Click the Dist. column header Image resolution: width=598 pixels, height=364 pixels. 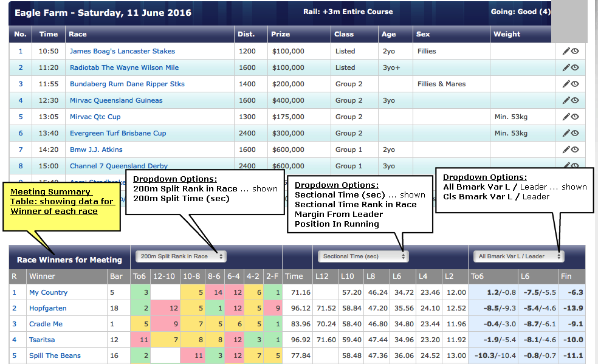(x=246, y=35)
